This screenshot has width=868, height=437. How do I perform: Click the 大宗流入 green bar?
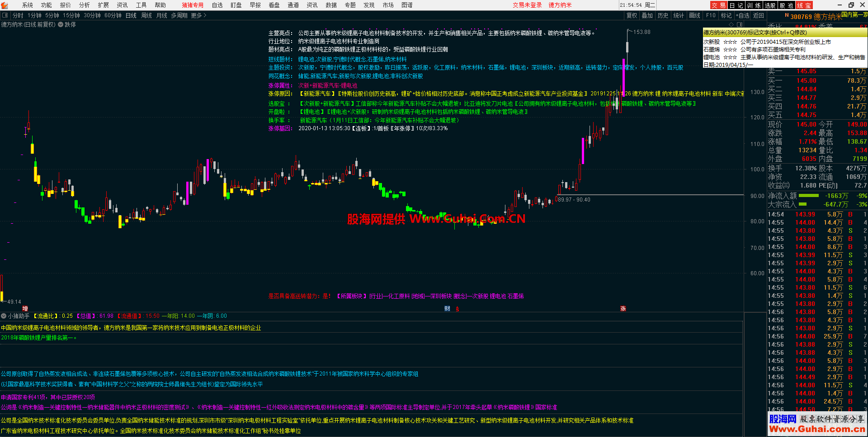(803, 204)
